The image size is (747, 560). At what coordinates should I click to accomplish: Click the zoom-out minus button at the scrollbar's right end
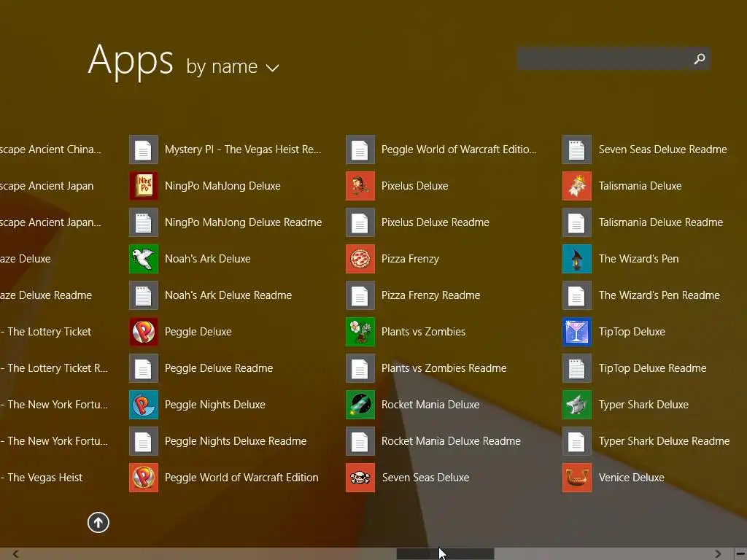pyautogui.click(x=740, y=554)
